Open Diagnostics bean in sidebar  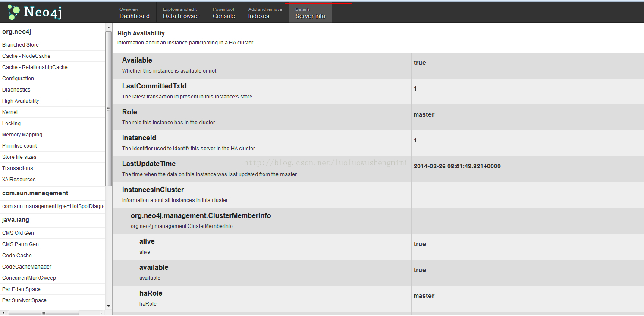(x=16, y=90)
